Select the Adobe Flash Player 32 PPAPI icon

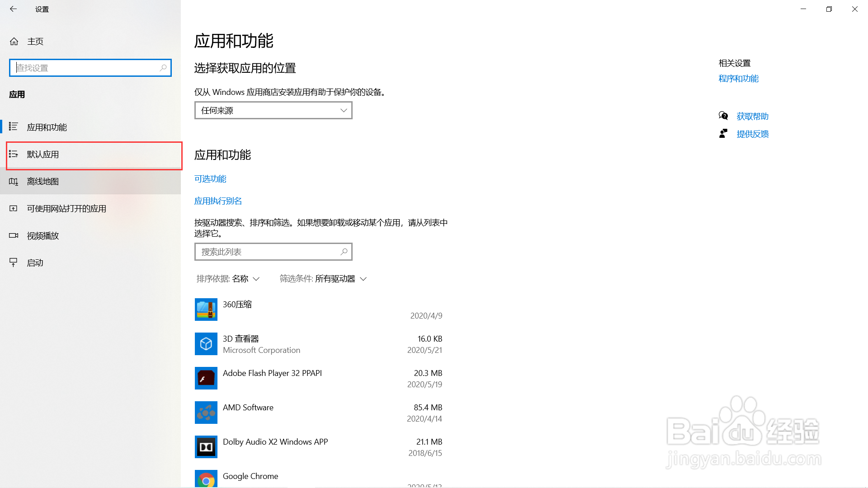pos(206,378)
